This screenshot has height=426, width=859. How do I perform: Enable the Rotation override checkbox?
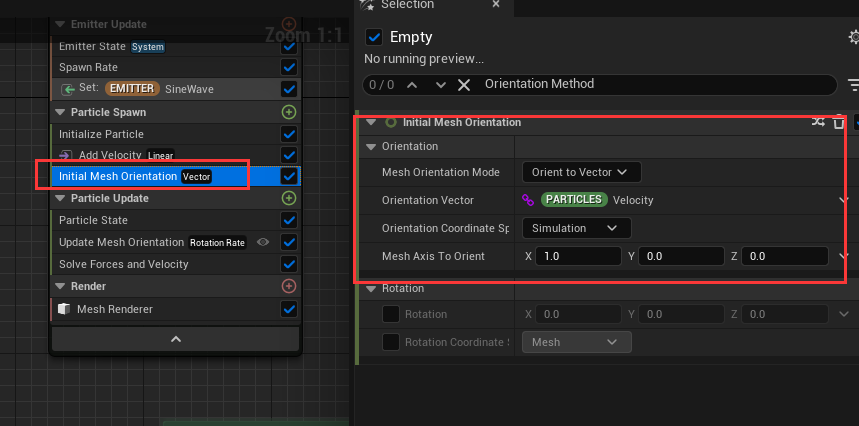coord(391,314)
